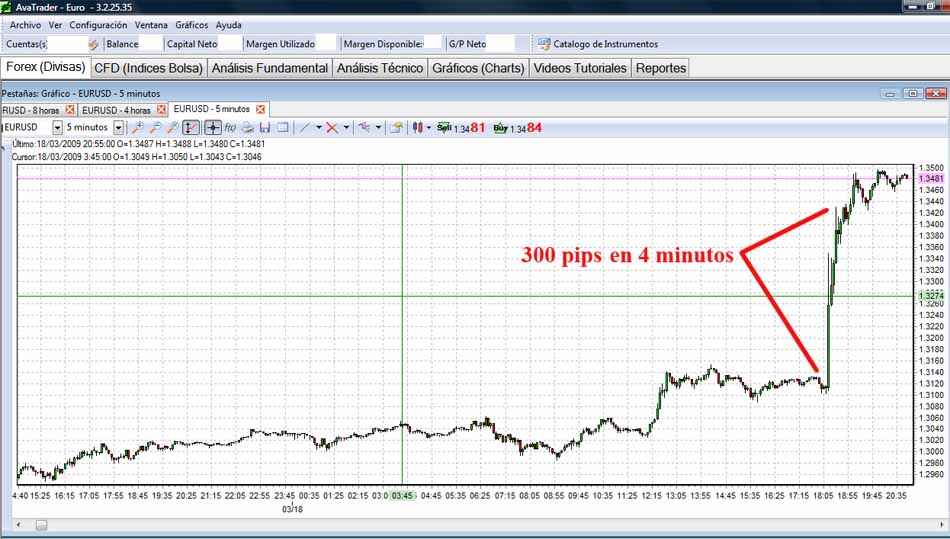Click the zoom in magnifier icon
The width and height of the screenshot is (950, 539).
coord(138,128)
